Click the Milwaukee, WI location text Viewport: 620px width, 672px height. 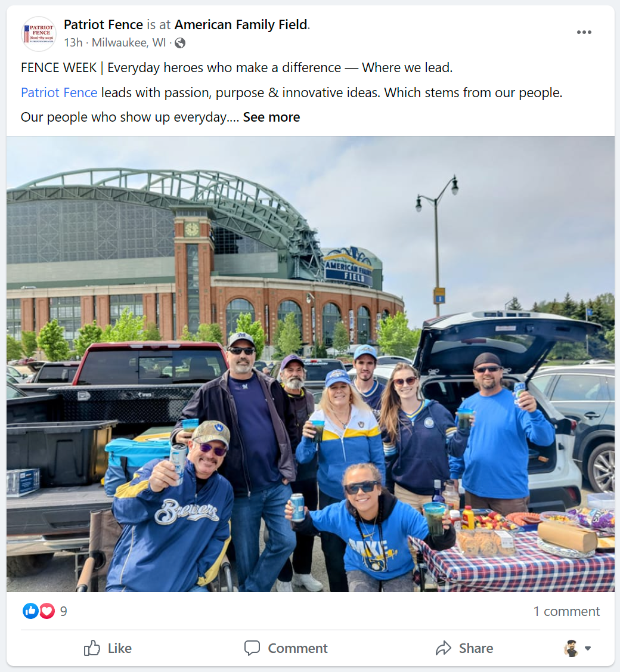(129, 43)
